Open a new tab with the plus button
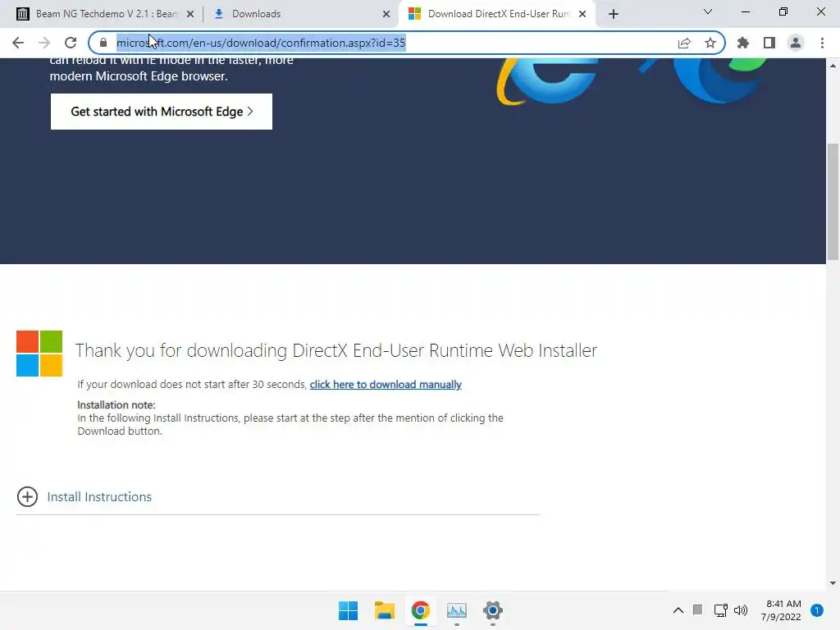This screenshot has height=630, width=840. point(614,14)
